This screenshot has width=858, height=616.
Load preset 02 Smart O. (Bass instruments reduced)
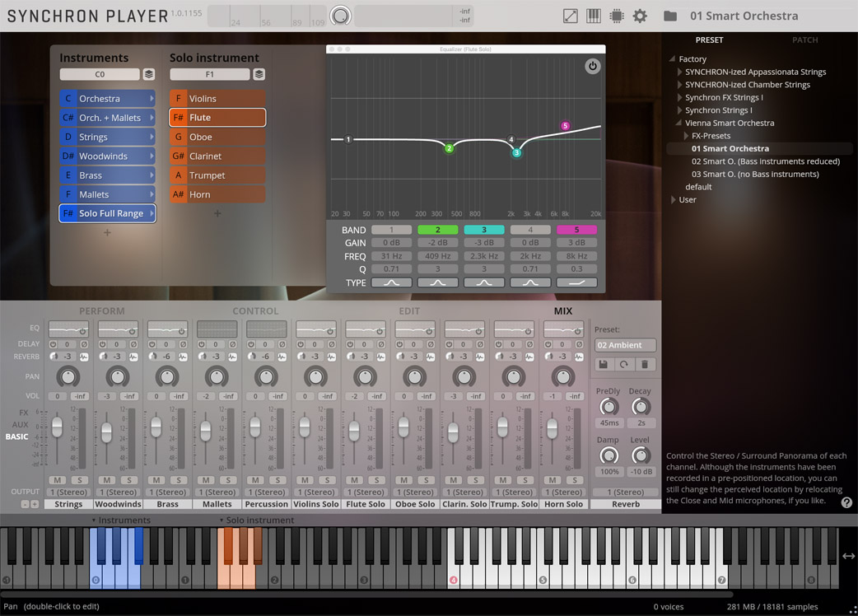click(x=765, y=161)
